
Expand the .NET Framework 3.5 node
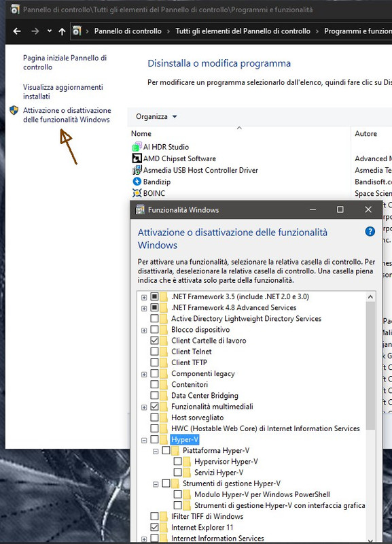pyautogui.click(x=144, y=297)
